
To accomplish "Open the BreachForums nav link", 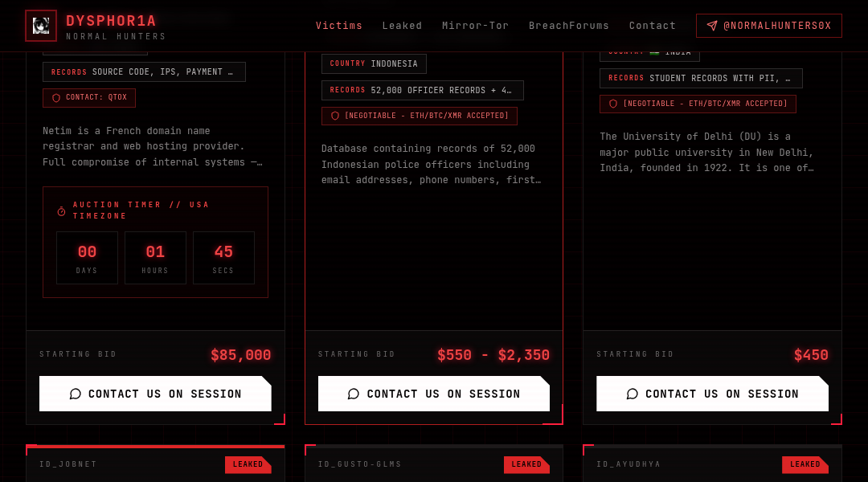I will 568,26.
